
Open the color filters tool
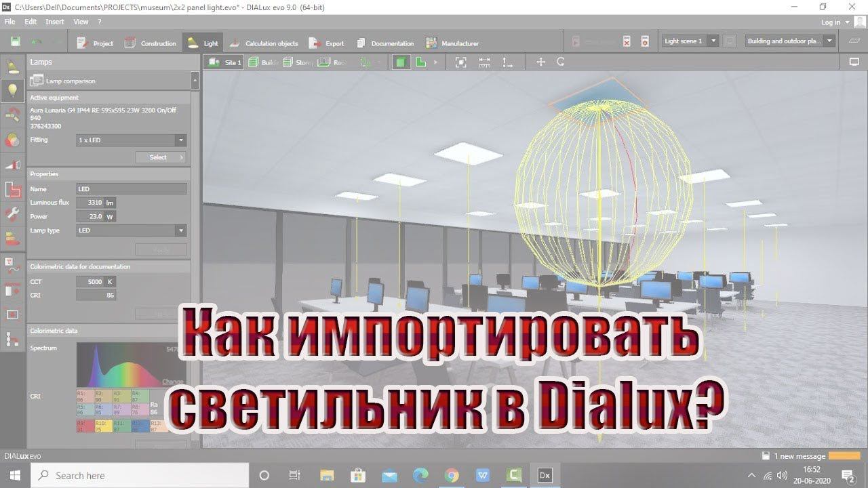click(13, 140)
